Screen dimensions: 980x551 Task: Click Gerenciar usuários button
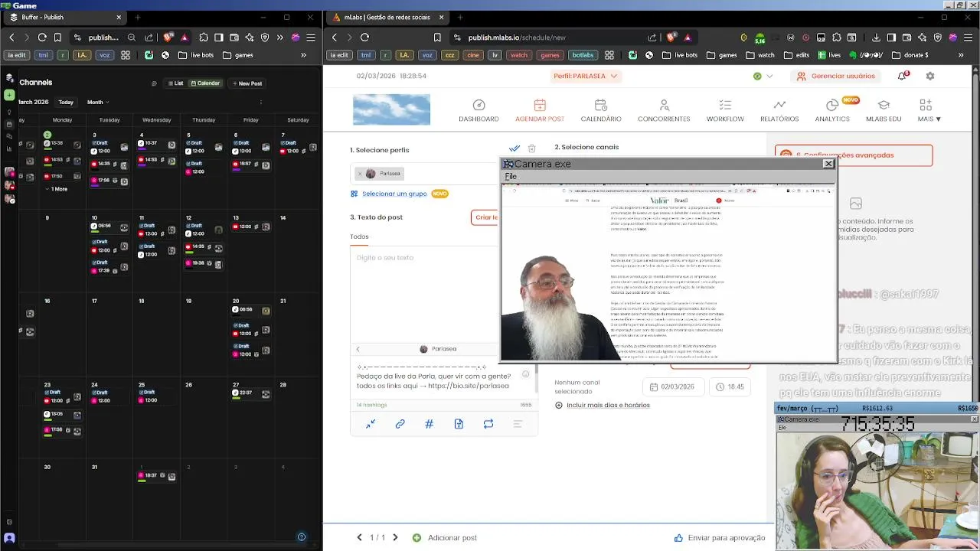click(x=836, y=76)
